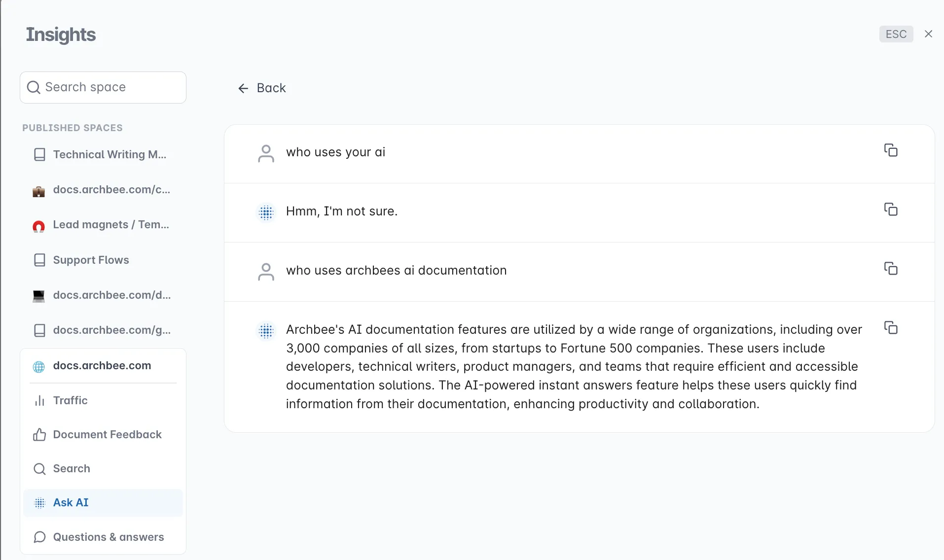
Task: Open the docs.archbee.com/d... space
Action: click(103, 295)
